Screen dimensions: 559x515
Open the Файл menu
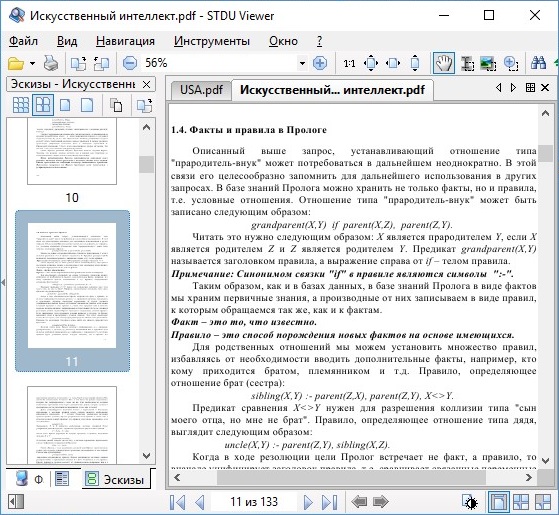click(x=23, y=41)
